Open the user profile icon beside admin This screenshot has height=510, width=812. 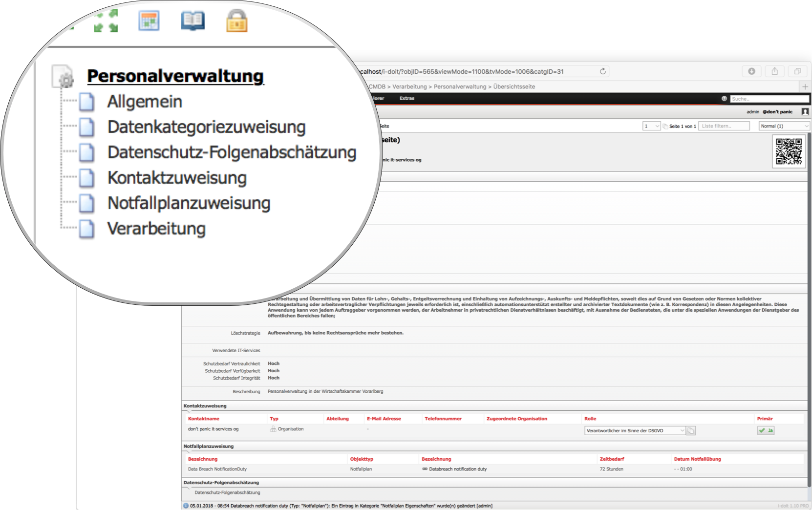click(x=805, y=111)
